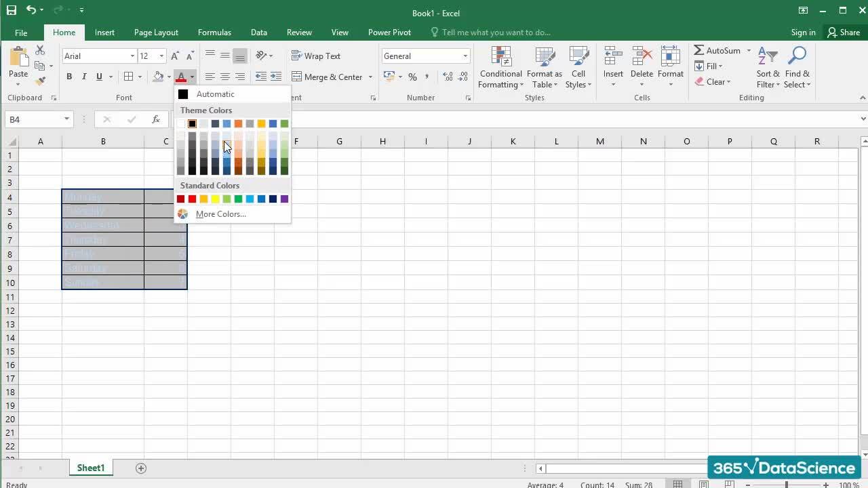Select column header G
The image size is (868, 488).
pyautogui.click(x=339, y=141)
